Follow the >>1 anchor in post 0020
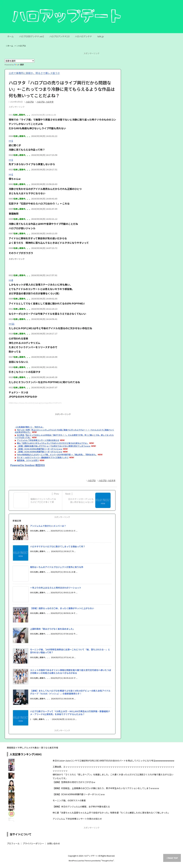This screenshot has height=868, width=183. pyautogui.click(x=11, y=160)
